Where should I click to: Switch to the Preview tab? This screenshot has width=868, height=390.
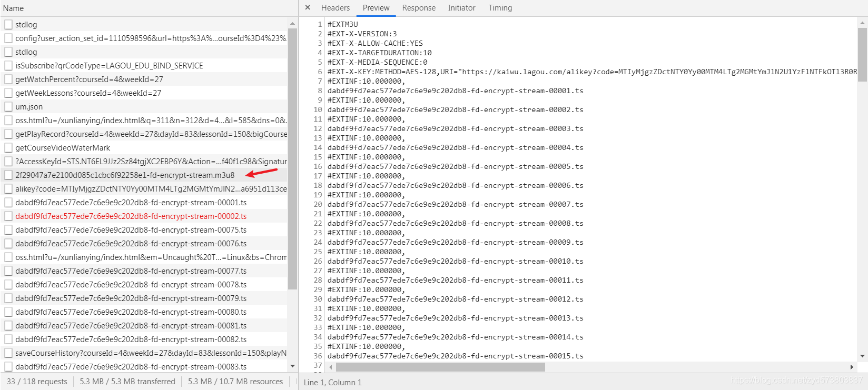click(376, 8)
